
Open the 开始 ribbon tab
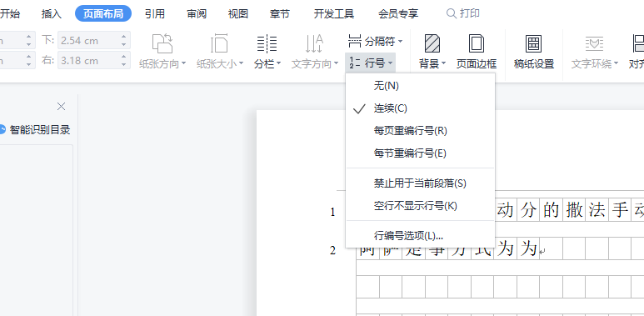(9, 13)
